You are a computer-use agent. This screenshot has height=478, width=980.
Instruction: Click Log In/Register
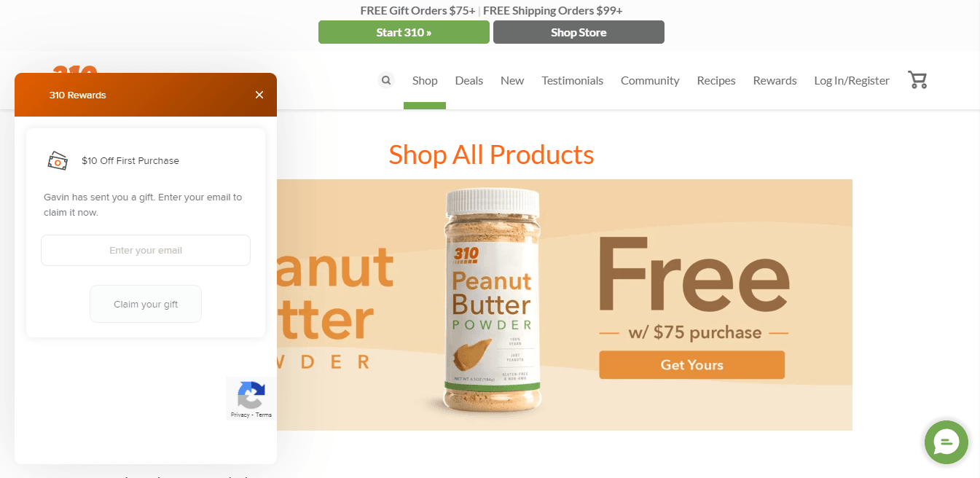(x=852, y=81)
